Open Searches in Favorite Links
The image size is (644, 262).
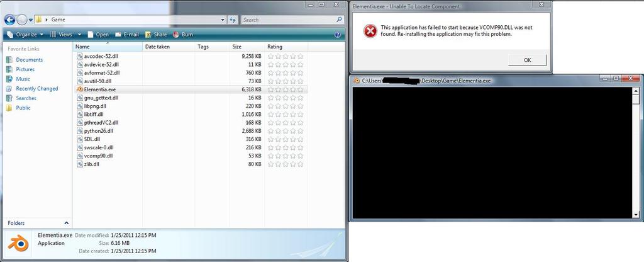(x=26, y=98)
